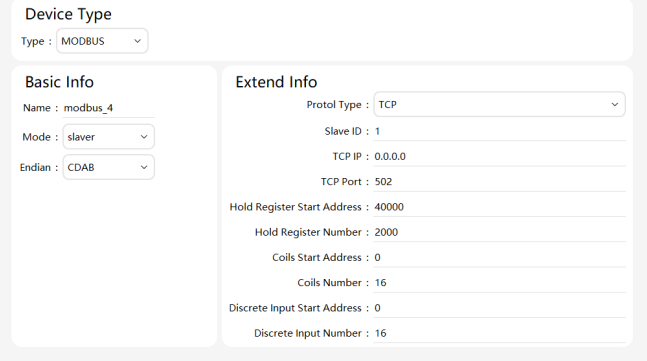Click the Protol Type label
Viewport: 647px width, 361px height.
pos(334,105)
